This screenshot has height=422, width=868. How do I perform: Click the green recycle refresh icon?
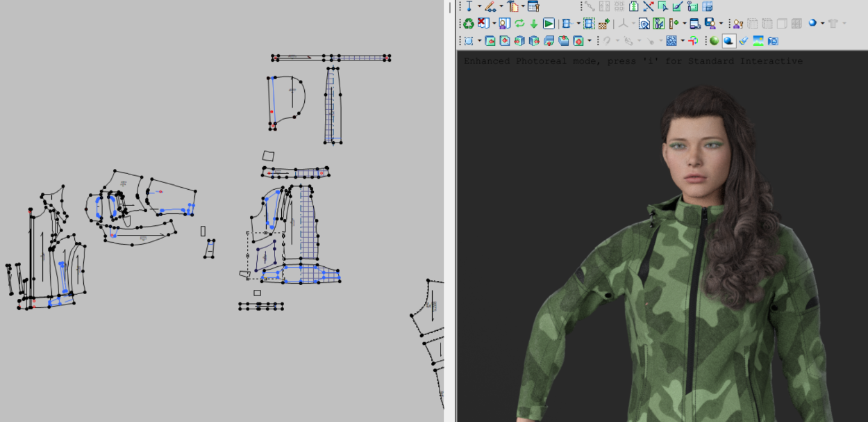point(469,24)
